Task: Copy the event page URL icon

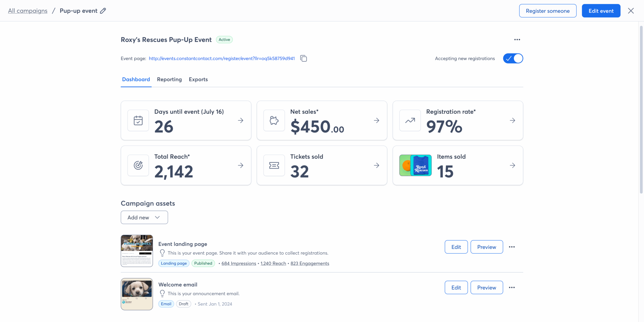Action: pyautogui.click(x=304, y=58)
